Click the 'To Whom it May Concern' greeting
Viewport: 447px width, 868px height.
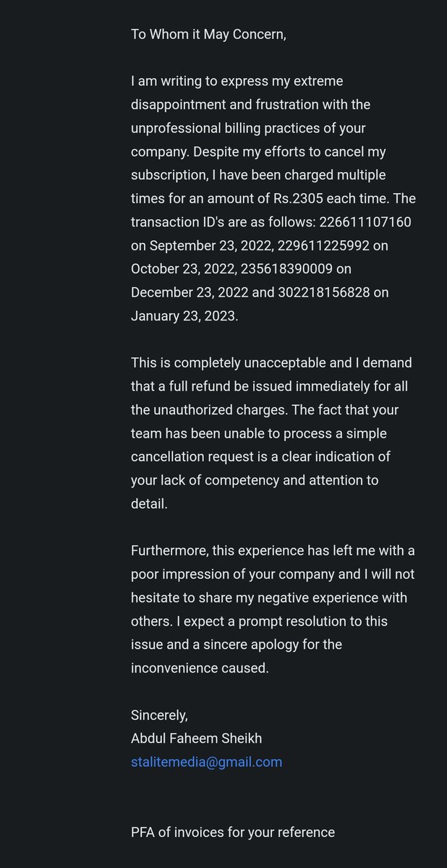pos(208,34)
